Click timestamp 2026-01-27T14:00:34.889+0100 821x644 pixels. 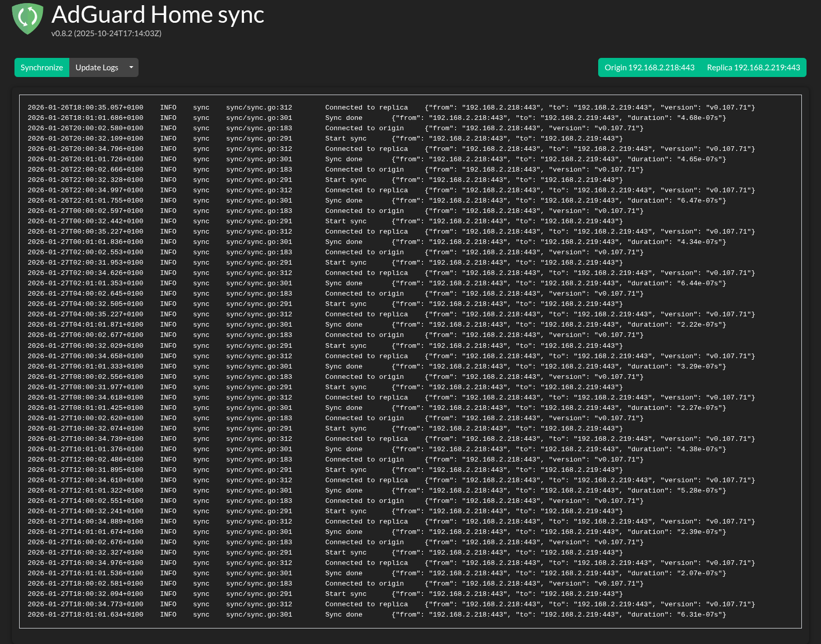click(x=85, y=522)
